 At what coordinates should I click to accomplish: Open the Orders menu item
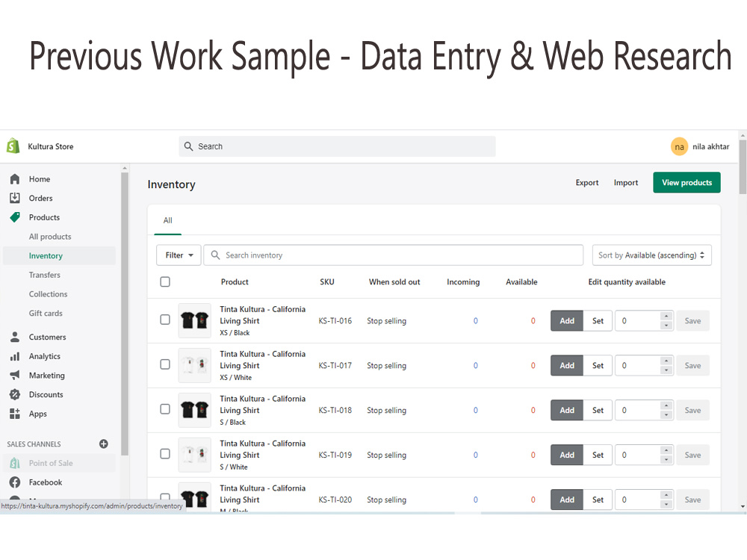point(40,198)
